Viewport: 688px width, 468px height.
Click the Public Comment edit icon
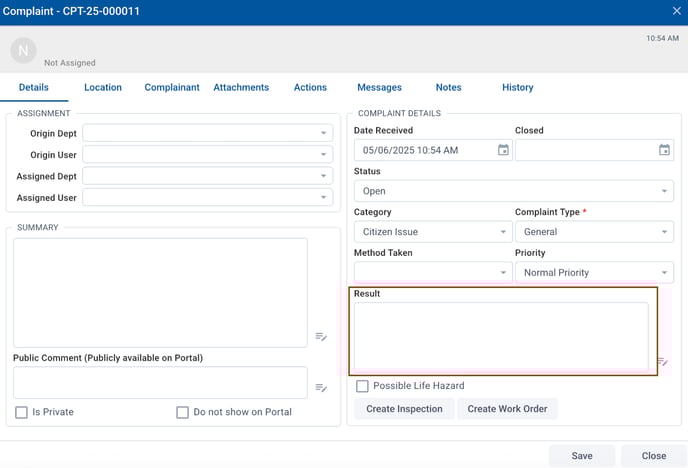click(x=321, y=388)
